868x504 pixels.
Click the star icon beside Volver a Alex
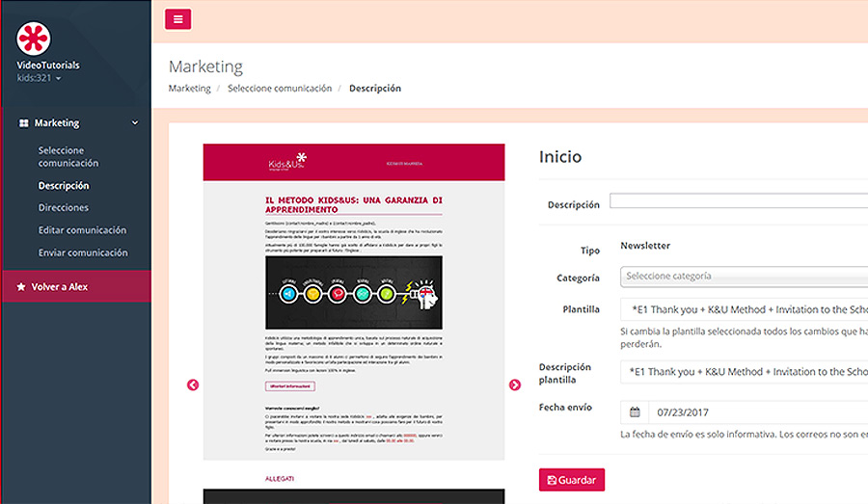[21, 286]
